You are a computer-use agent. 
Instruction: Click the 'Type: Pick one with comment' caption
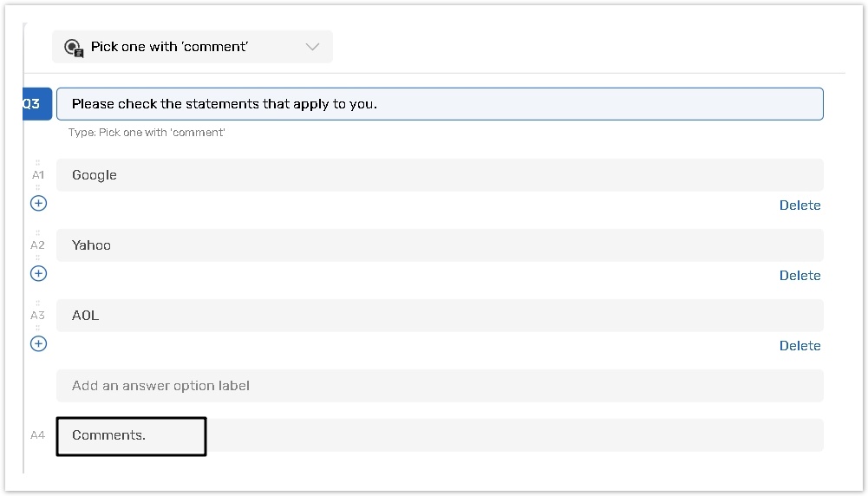(x=147, y=133)
